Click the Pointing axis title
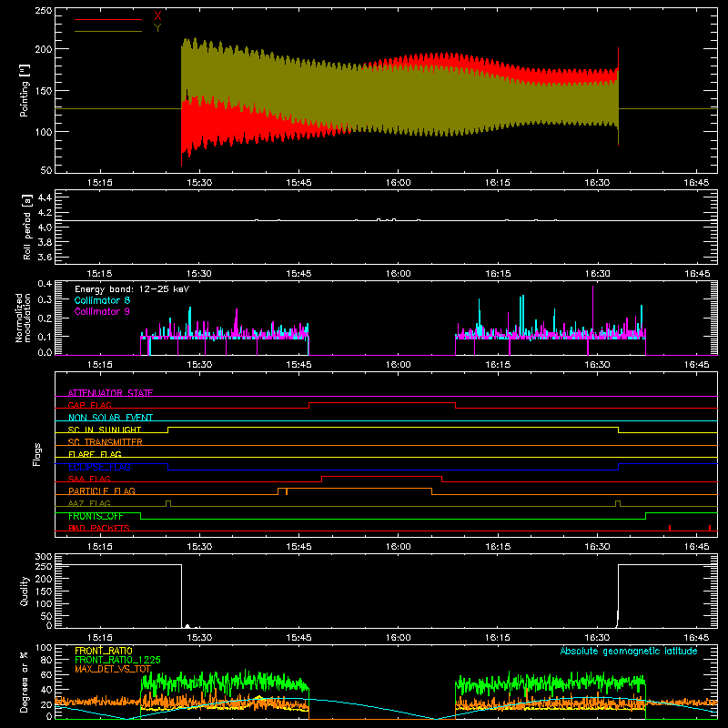Image resolution: width=728 pixels, height=728 pixels. click(25, 90)
